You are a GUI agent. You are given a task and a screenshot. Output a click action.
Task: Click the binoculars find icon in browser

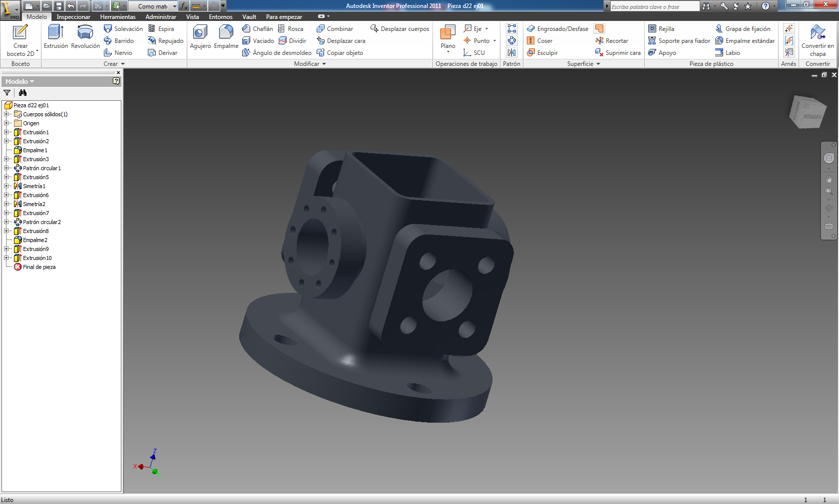(x=22, y=93)
